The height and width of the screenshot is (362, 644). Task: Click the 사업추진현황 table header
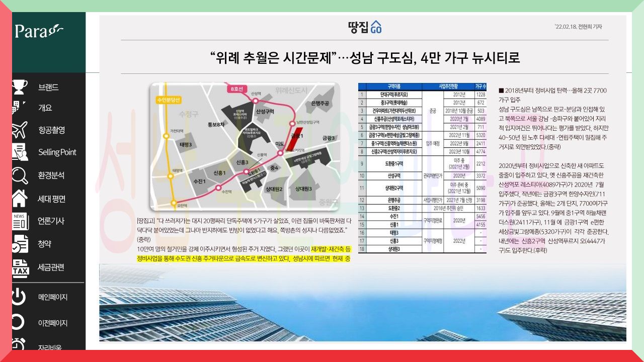(448, 86)
